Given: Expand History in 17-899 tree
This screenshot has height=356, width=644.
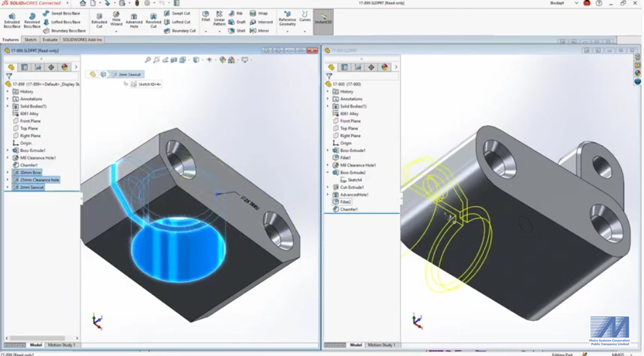Looking at the screenshot, I should (x=7, y=92).
